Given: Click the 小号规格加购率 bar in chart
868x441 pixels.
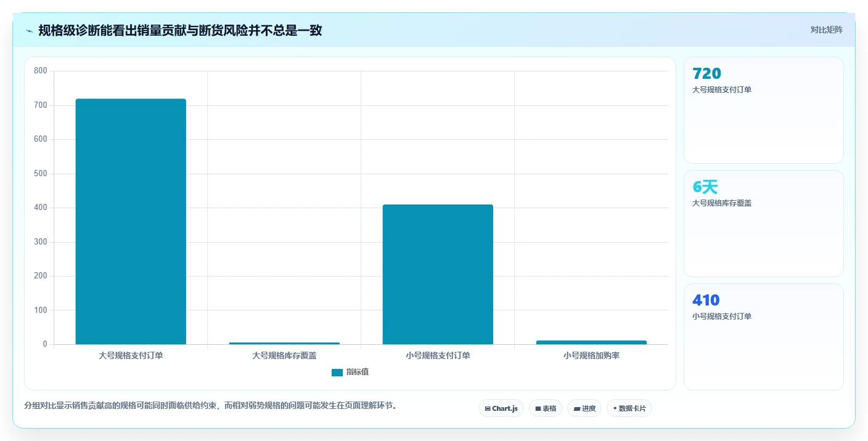Looking at the screenshot, I should click(x=591, y=342).
